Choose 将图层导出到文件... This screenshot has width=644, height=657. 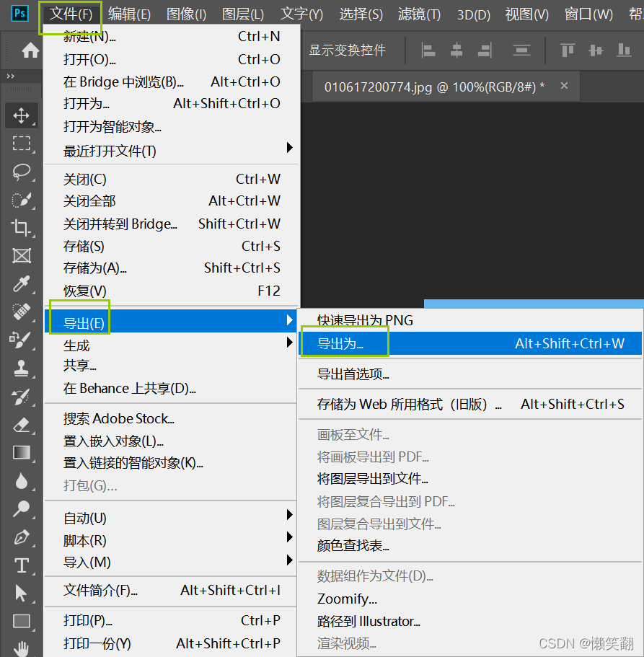coord(470,478)
